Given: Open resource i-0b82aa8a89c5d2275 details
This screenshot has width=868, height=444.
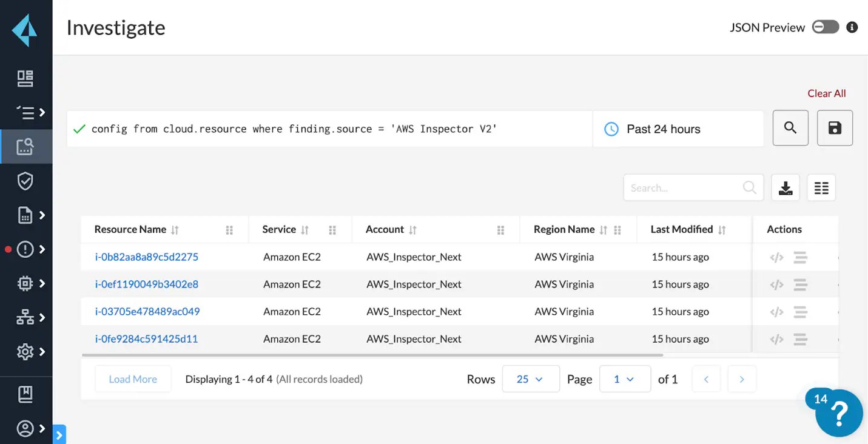Looking at the screenshot, I should pyautogui.click(x=147, y=257).
